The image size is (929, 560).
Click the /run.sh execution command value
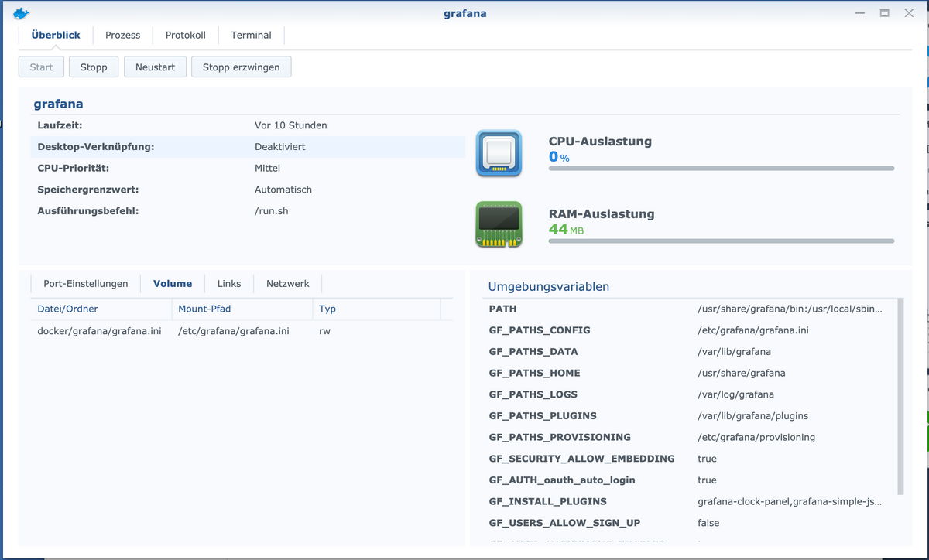272,210
